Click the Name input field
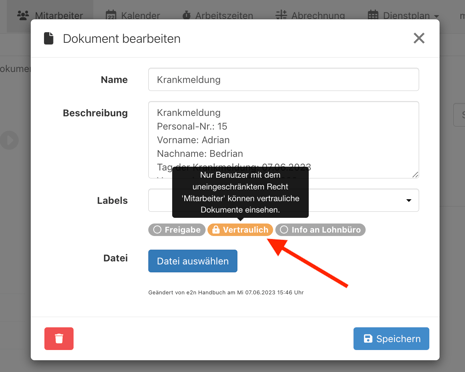 coord(283,80)
